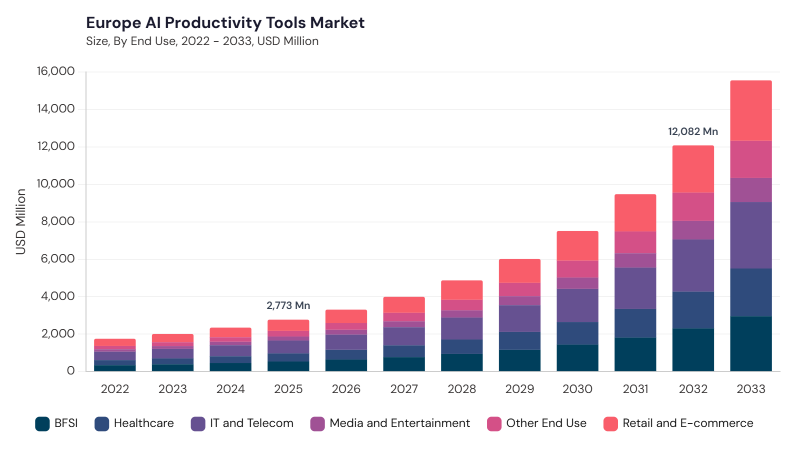Select the Other End Use legend label
This screenshot has width=800, height=450.
pyautogui.click(x=546, y=423)
